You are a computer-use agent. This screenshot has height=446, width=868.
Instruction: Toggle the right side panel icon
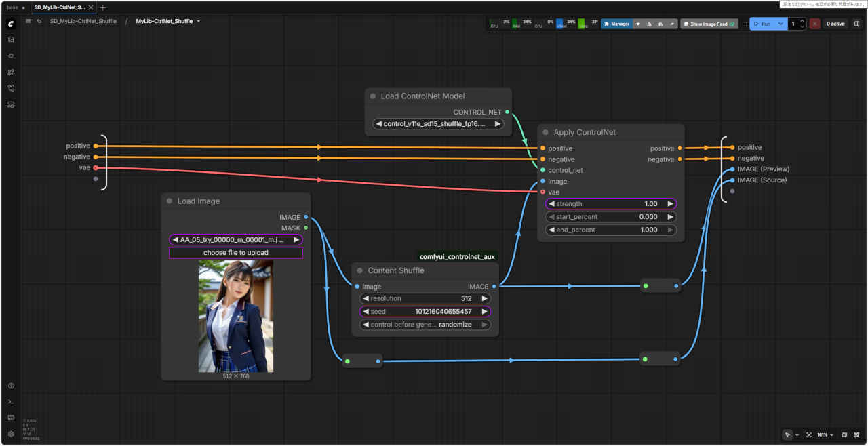pos(856,24)
